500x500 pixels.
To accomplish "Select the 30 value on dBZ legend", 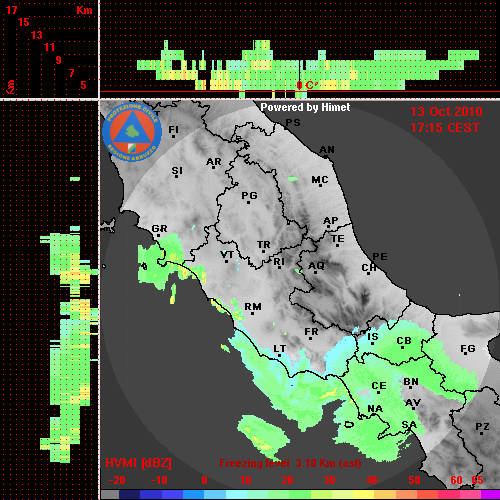I will [x=330, y=480].
